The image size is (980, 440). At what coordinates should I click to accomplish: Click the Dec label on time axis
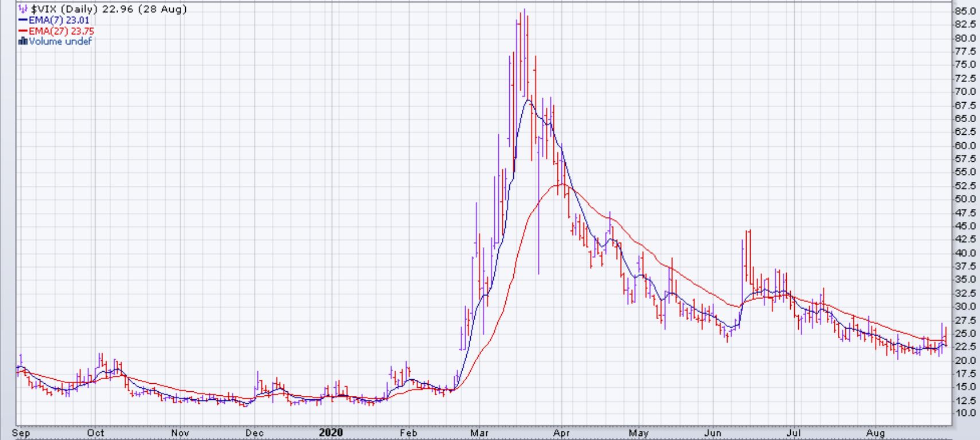click(255, 433)
